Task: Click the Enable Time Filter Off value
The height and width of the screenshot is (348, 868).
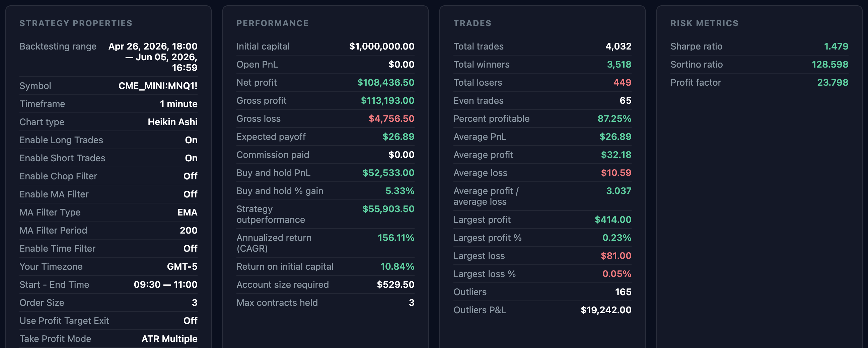Action: coord(191,248)
